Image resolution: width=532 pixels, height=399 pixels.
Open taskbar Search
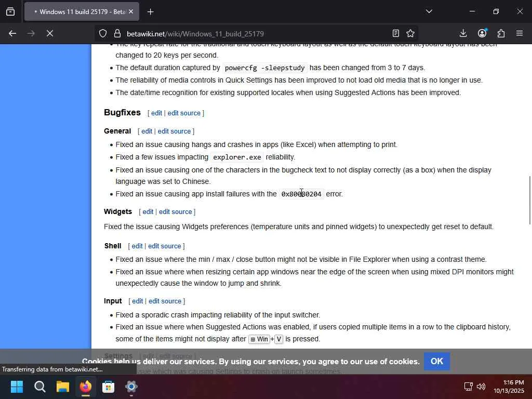tap(39, 387)
